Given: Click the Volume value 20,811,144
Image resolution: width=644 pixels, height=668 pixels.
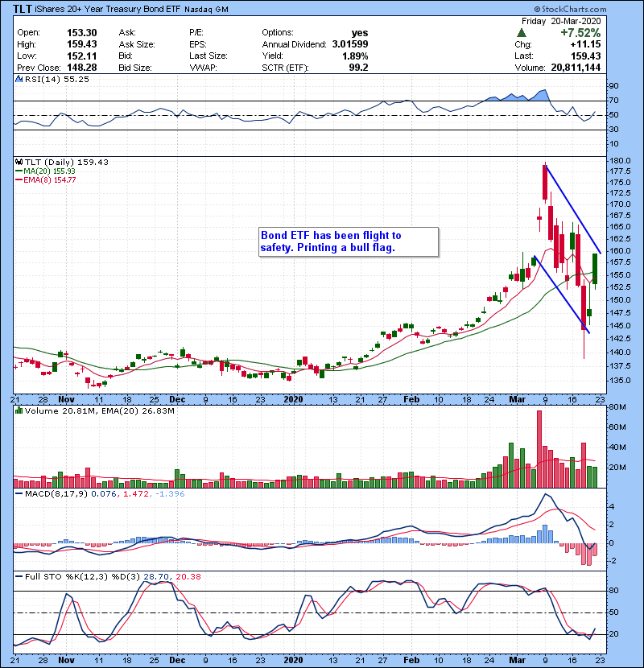Looking at the screenshot, I should [x=576, y=68].
